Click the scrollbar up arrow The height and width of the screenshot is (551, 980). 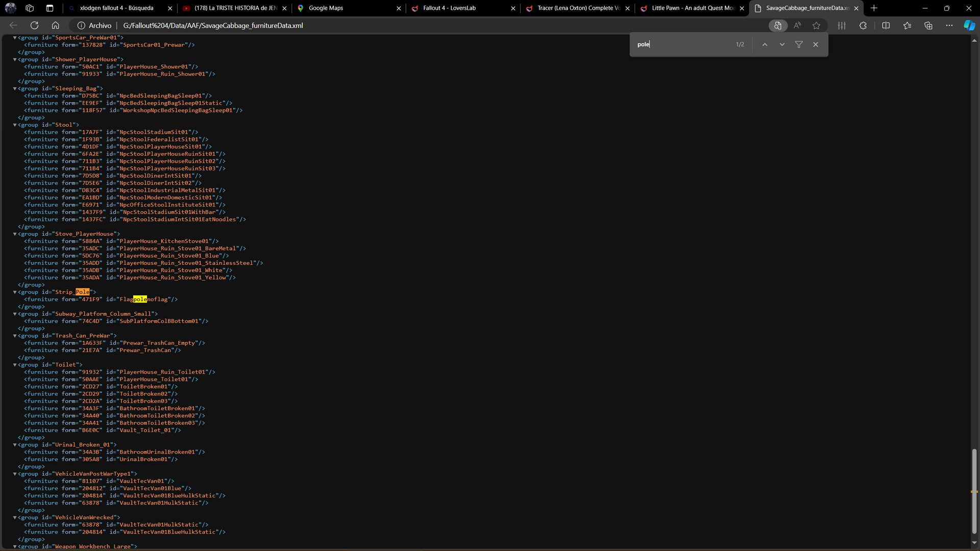coord(974,40)
